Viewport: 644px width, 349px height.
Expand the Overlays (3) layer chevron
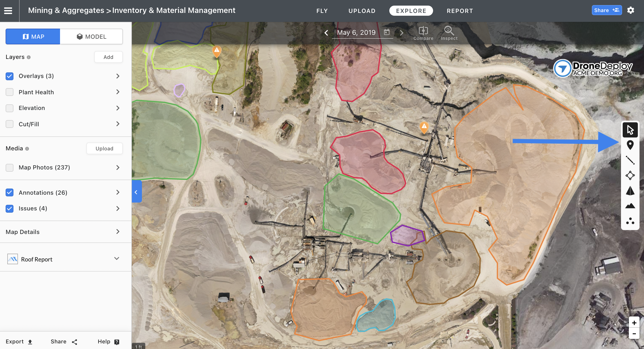(118, 76)
